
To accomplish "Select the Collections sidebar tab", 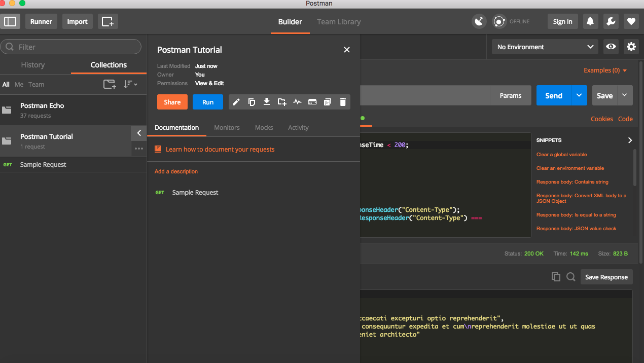I will (109, 65).
